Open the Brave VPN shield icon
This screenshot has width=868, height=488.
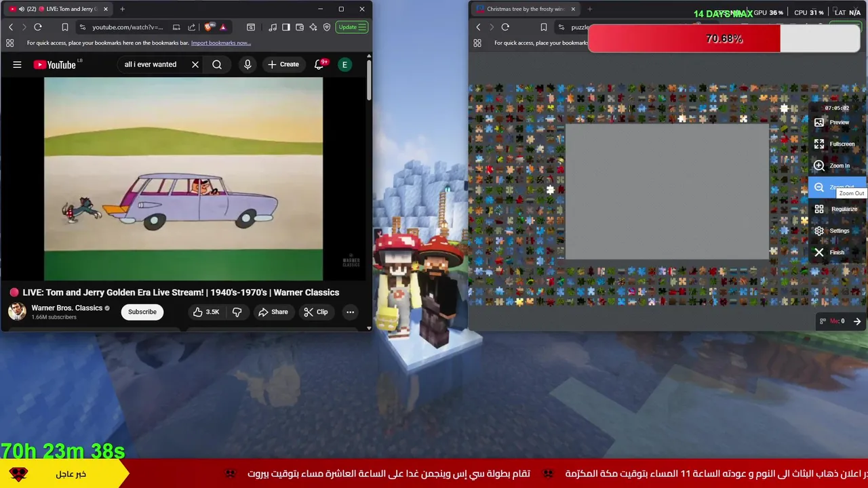point(327,27)
